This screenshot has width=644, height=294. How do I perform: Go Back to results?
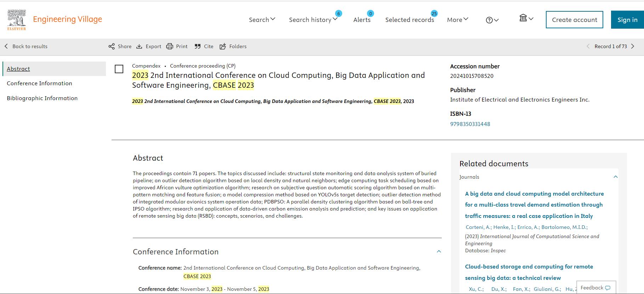point(30,46)
